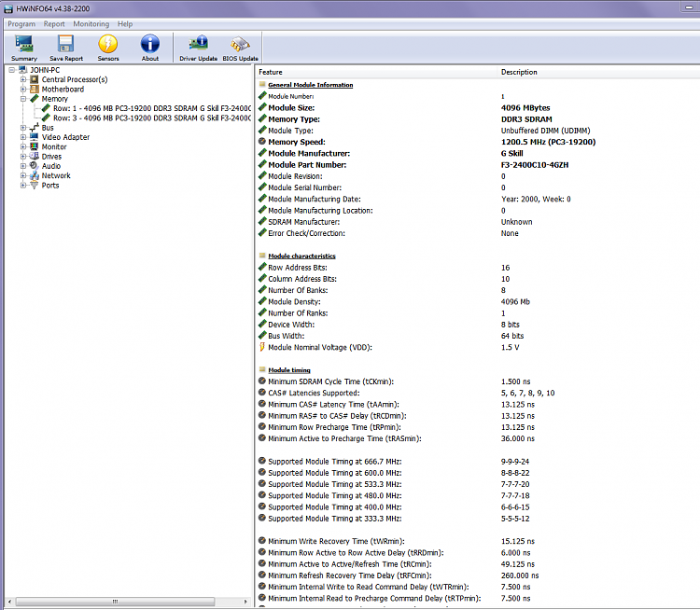700x610 pixels.
Task: Click the Unbuffered DIMM (UDIMM) value
Action: point(545,131)
